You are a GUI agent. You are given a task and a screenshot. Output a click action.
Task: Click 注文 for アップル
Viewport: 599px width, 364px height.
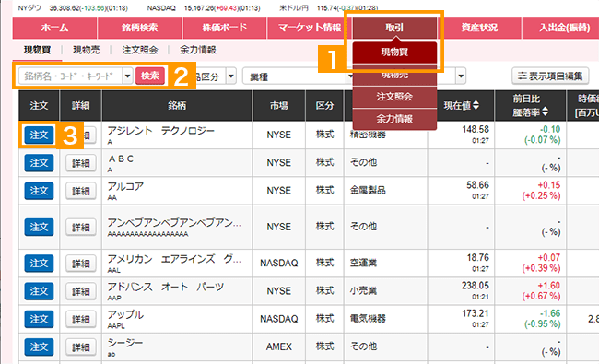pyautogui.click(x=39, y=319)
